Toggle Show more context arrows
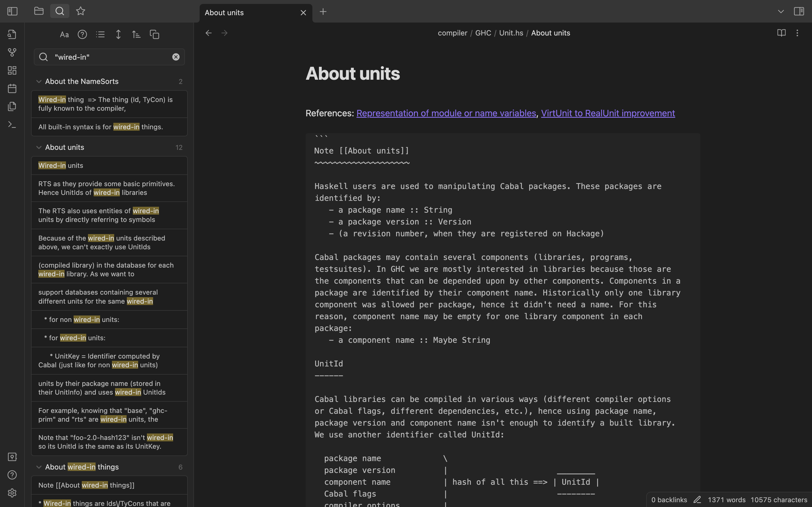 [118, 35]
